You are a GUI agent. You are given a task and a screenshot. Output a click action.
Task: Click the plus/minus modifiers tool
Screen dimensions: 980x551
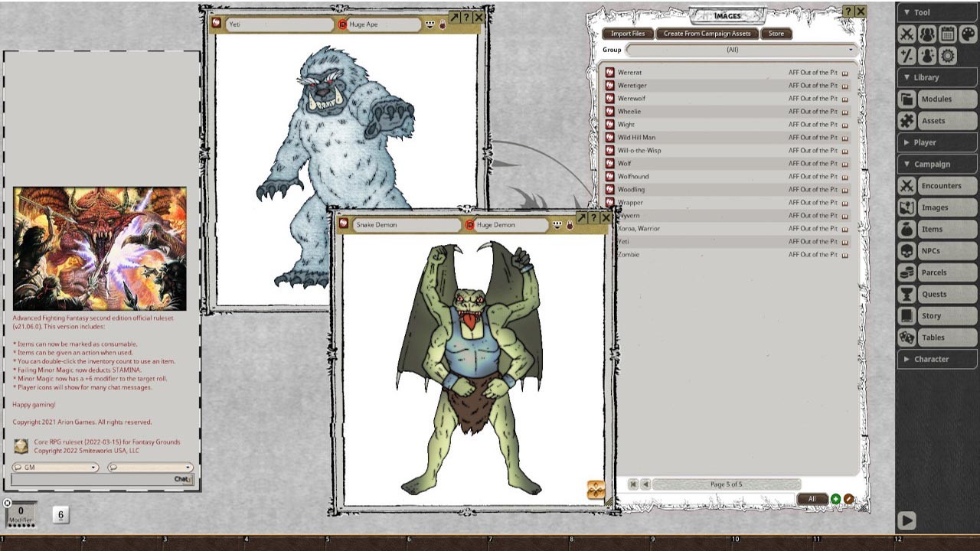906,55
